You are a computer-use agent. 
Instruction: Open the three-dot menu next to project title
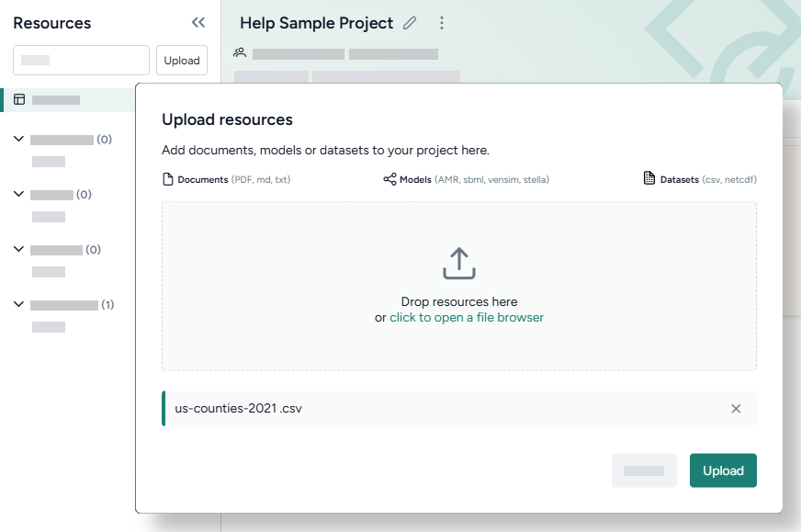(x=442, y=23)
